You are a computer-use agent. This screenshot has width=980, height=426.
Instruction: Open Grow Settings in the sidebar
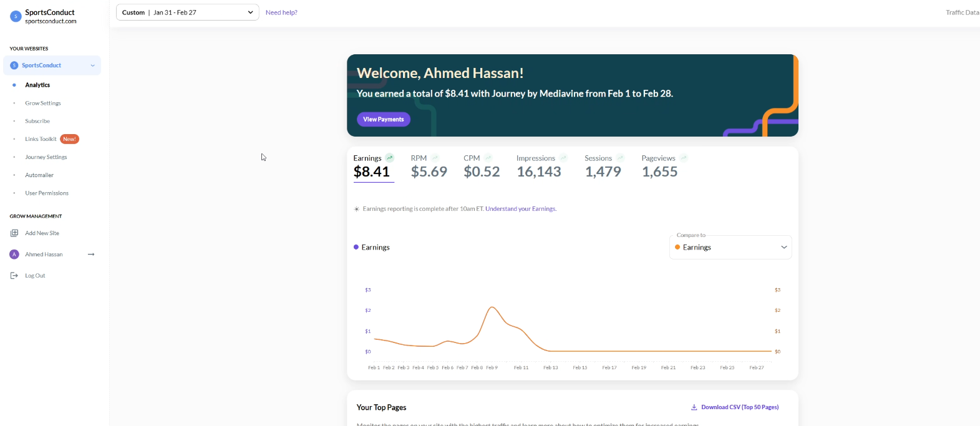[x=43, y=103]
